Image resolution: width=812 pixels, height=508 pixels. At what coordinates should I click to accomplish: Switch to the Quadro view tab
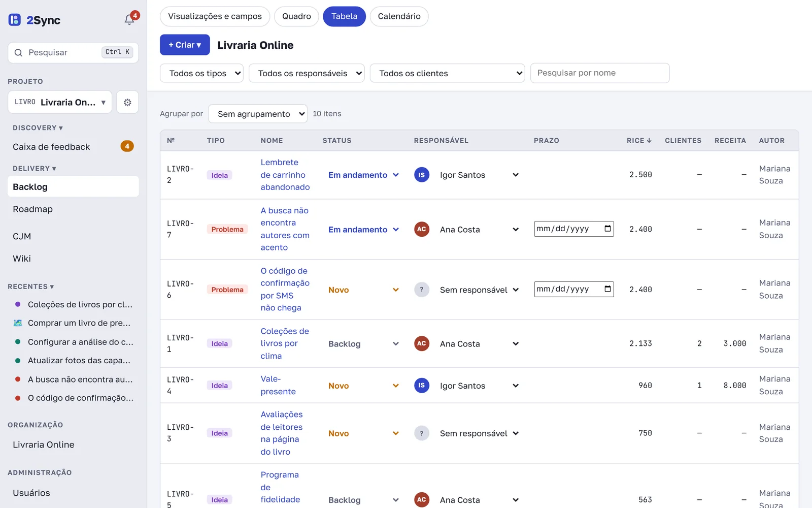tap(296, 16)
